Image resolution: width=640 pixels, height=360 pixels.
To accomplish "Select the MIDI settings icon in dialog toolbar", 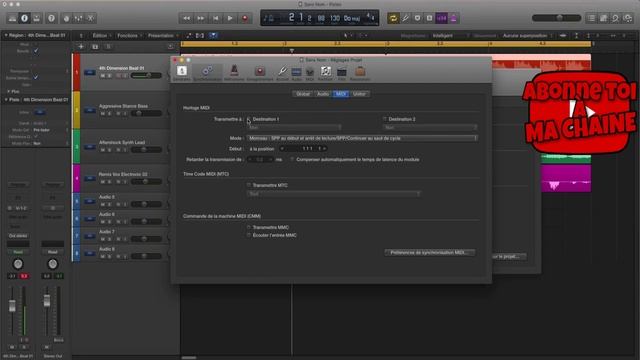I will pyautogui.click(x=310, y=72).
